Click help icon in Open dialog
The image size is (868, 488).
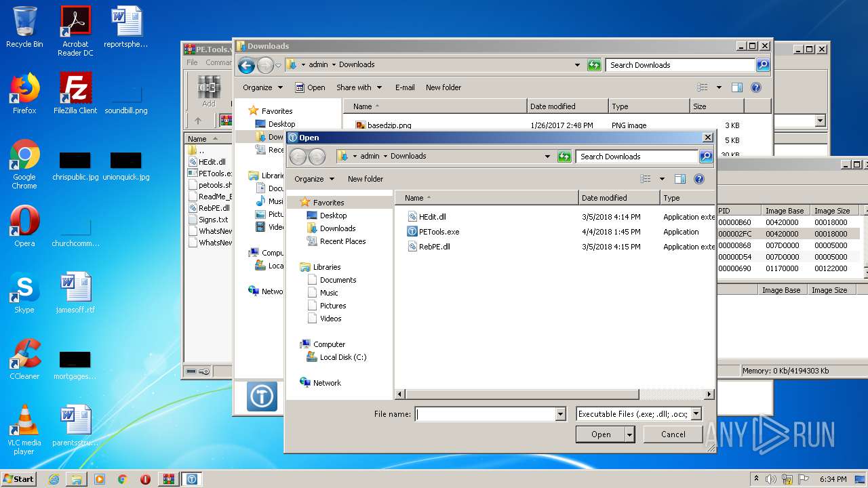(x=699, y=179)
